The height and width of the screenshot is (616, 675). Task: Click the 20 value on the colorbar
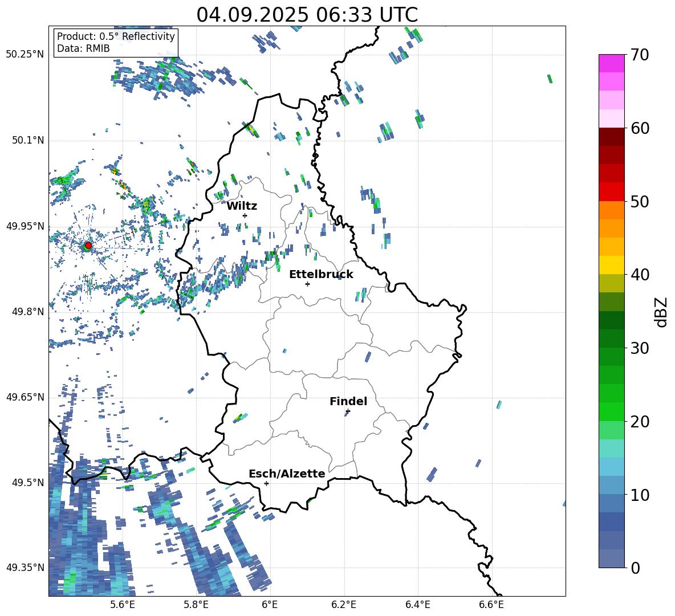[x=640, y=422]
